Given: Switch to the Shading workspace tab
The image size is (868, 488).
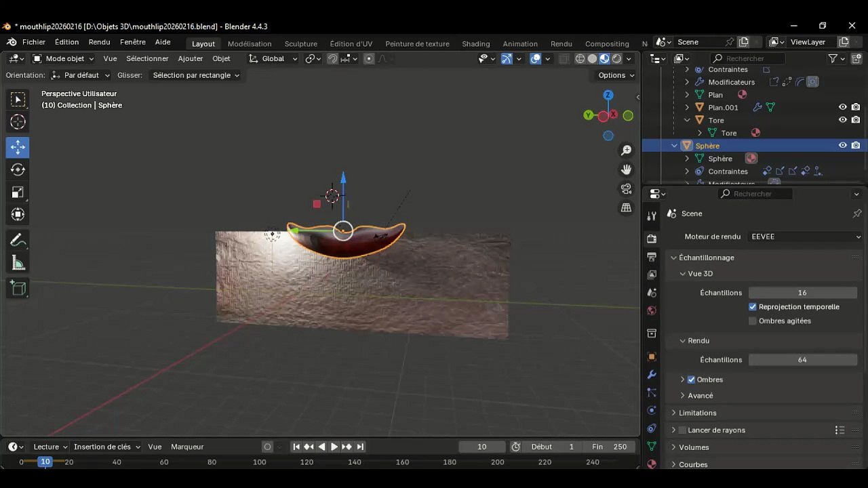Looking at the screenshot, I should point(476,44).
